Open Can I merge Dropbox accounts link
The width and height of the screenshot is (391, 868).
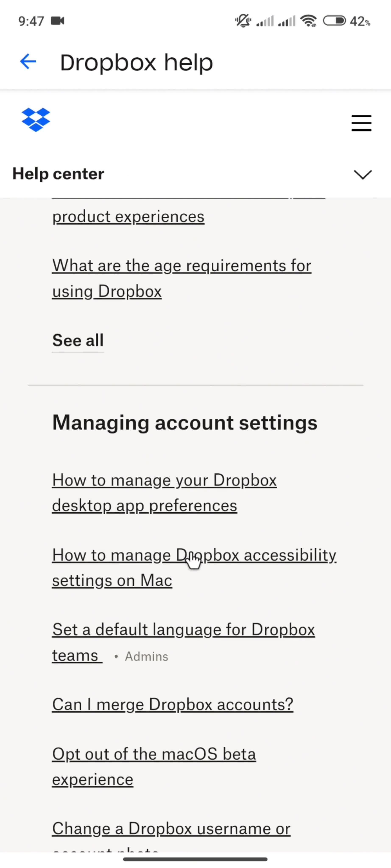tap(173, 705)
